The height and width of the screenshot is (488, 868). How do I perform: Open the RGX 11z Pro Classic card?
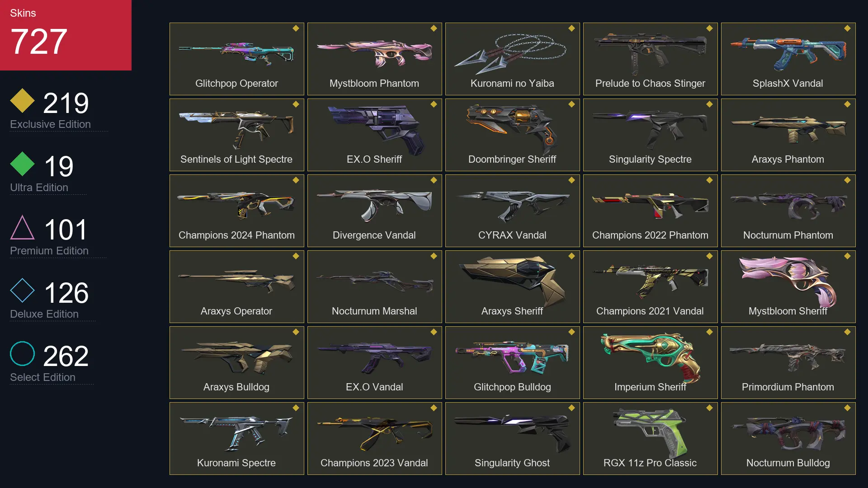[x=650, y=438]
